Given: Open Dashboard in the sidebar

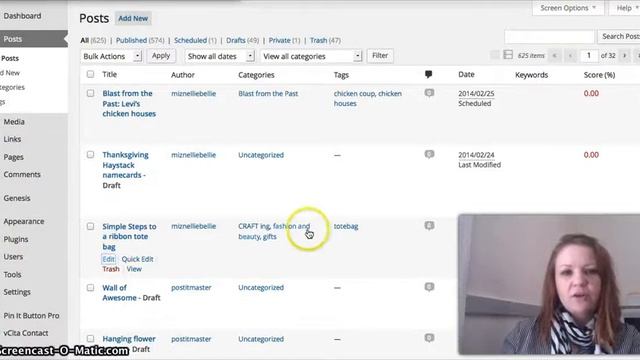Looking at the screenshot, I should point(22,16).
